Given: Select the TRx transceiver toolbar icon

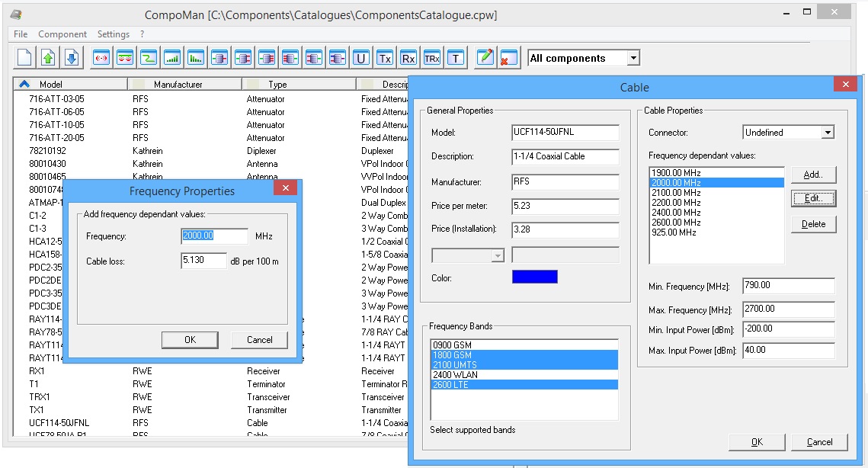Looking at the screenshot, I should point(432,58).
